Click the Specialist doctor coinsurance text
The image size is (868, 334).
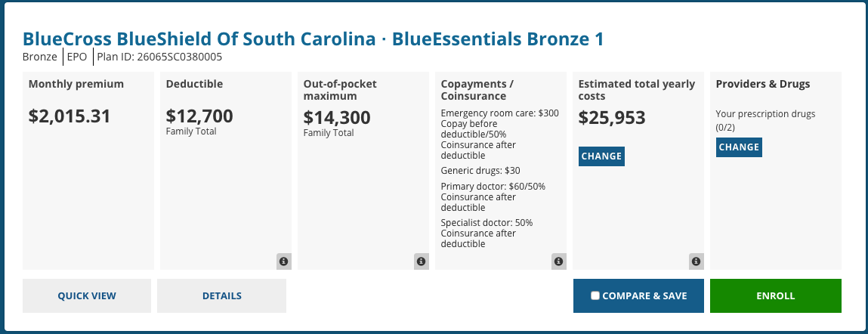coord(487,233)
